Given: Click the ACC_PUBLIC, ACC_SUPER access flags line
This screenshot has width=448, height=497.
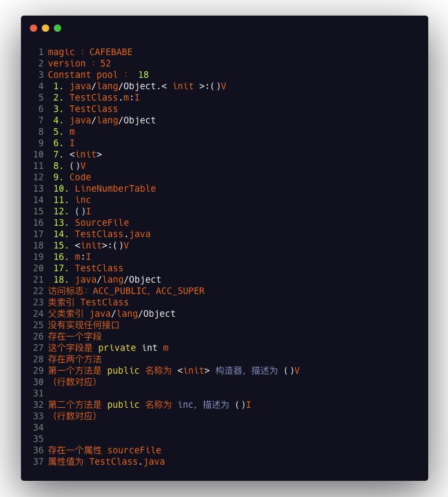Looking at the screenshot, I should tap(126, 291).
